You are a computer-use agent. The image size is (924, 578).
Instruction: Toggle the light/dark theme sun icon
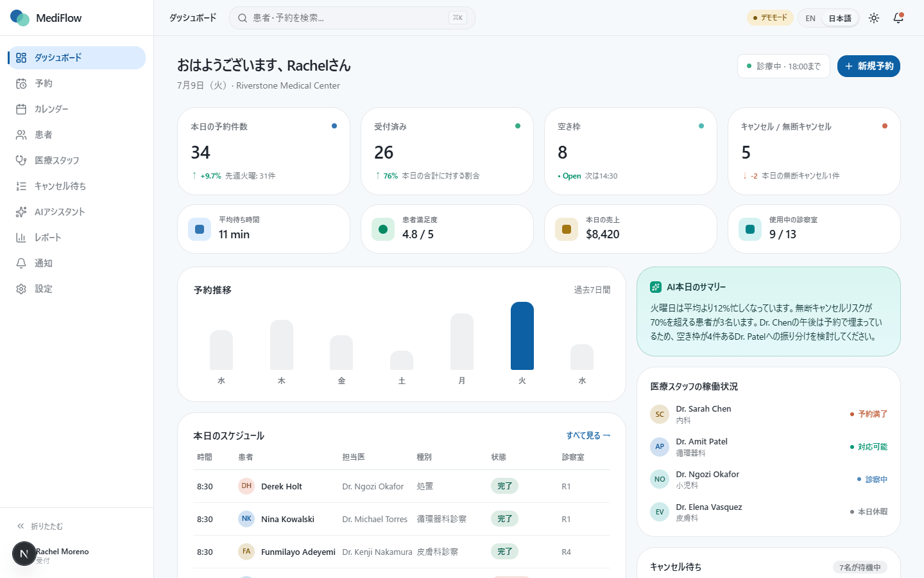(x=874, y=18)
